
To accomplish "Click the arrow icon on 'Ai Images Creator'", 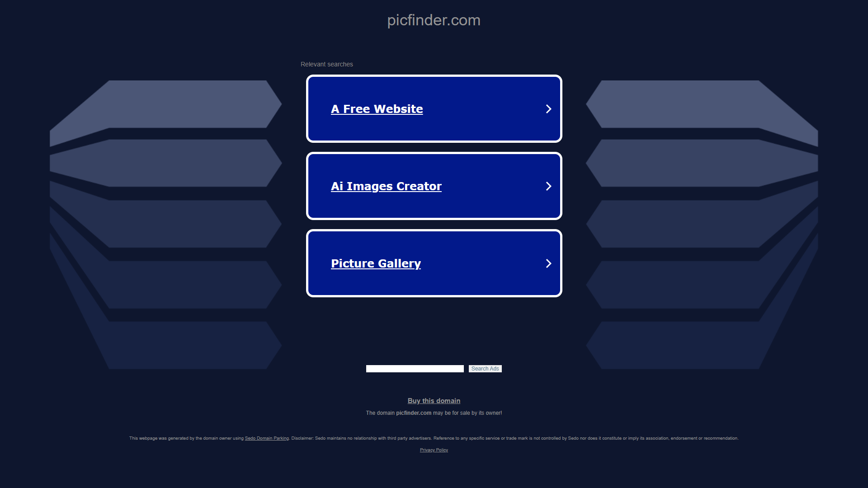I will pyautogui.click(x=547, y=186).
